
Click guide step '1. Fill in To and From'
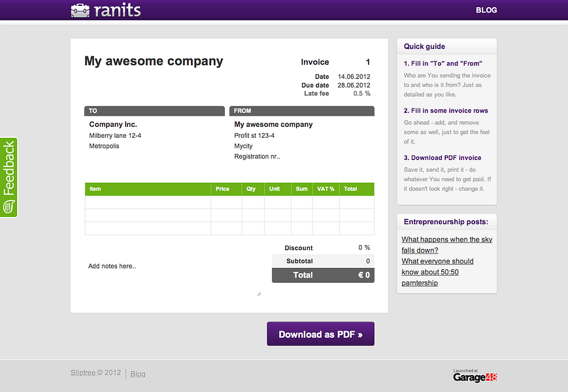[x=443, y=63]
